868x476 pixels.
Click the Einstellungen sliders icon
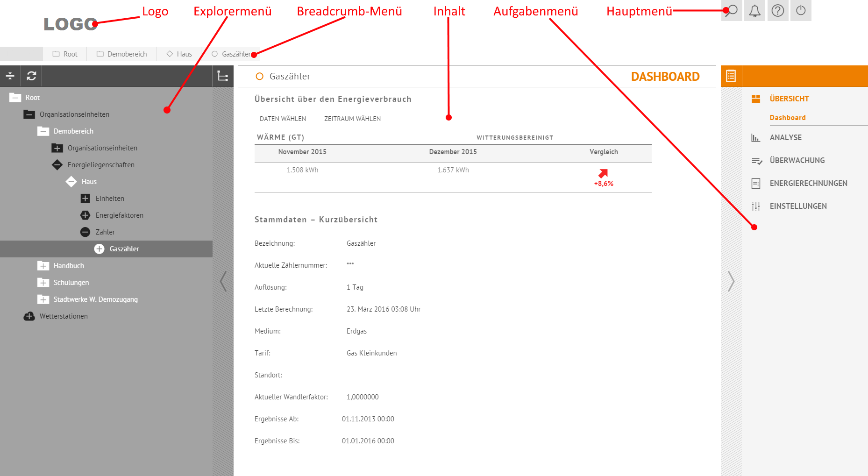click(x=756, y=206)
